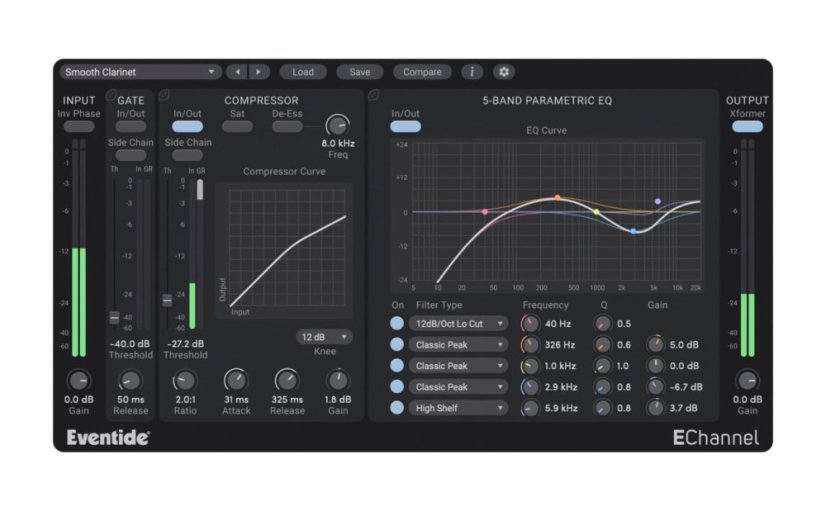The image size is (826, 511).
Task: Toggle the Compressor In/Out switch
Action: coord(188,126)
